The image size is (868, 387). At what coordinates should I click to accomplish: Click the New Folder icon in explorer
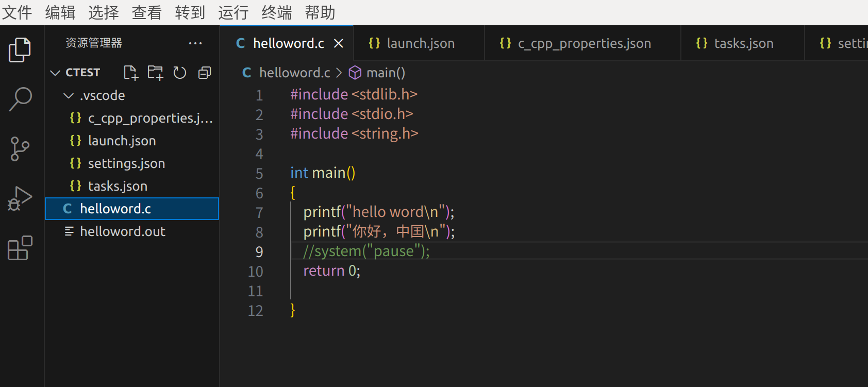[x=155, y=73]
